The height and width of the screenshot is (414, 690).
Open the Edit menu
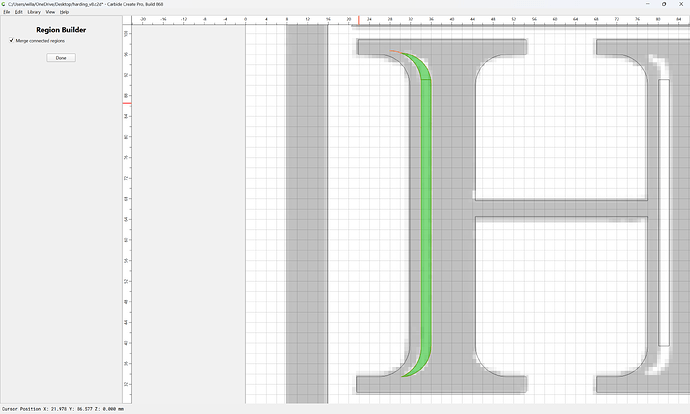pos(18,12)
